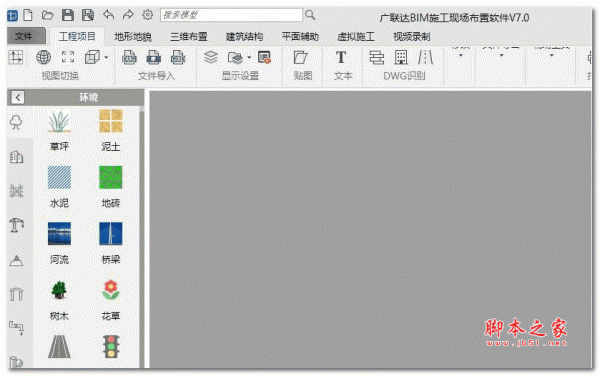Undo the last action

[x=109, y=15]
